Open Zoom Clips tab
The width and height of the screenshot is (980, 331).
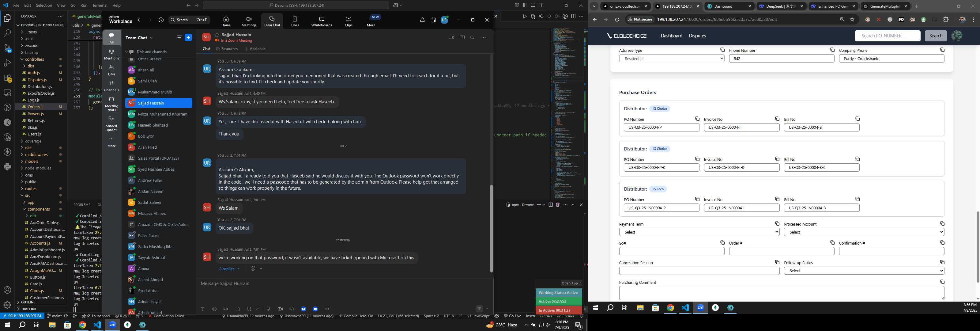[349, 21]
